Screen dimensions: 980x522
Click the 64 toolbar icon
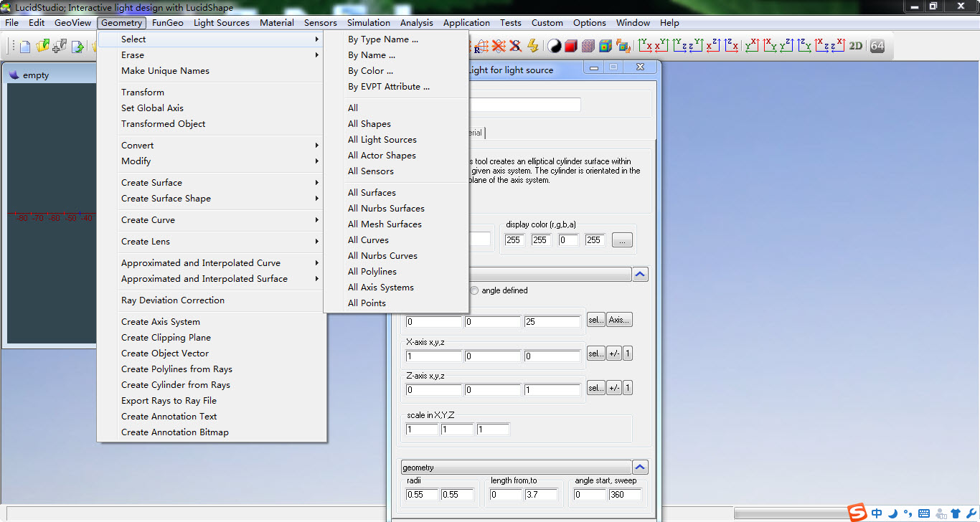877,46
